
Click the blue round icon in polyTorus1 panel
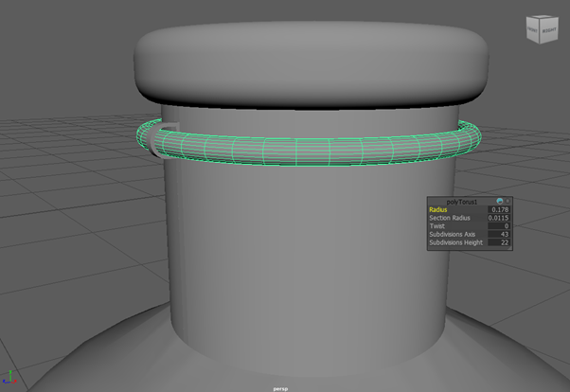tap(498, 201)
